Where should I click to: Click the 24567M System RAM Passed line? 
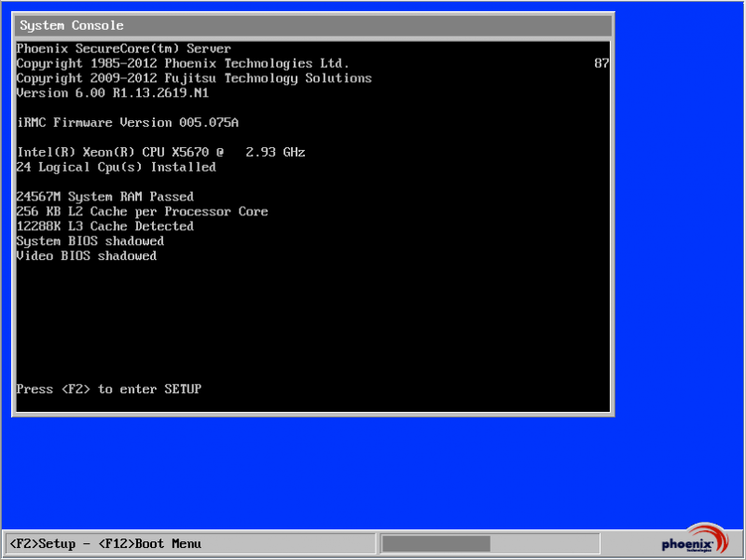[105, 197]
